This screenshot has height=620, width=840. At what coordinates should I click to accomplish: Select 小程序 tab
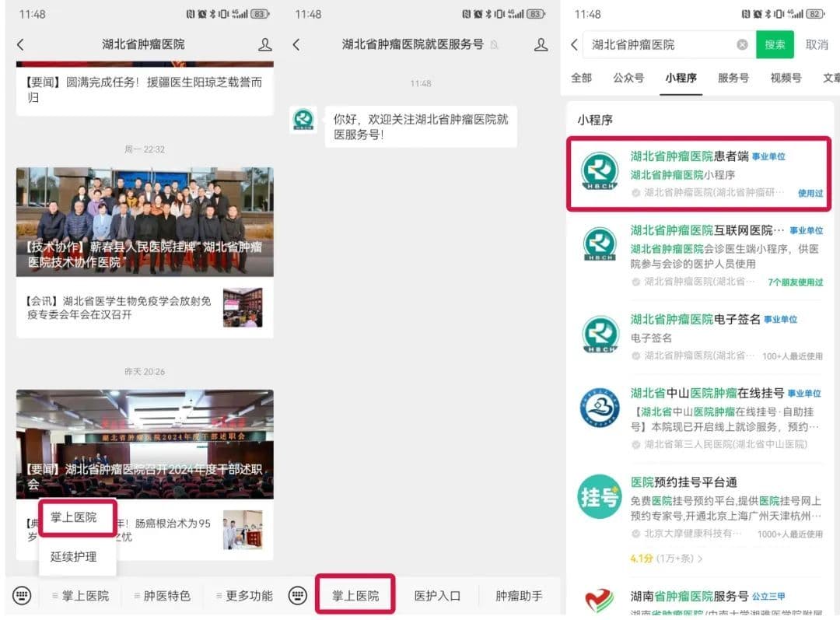681,78
